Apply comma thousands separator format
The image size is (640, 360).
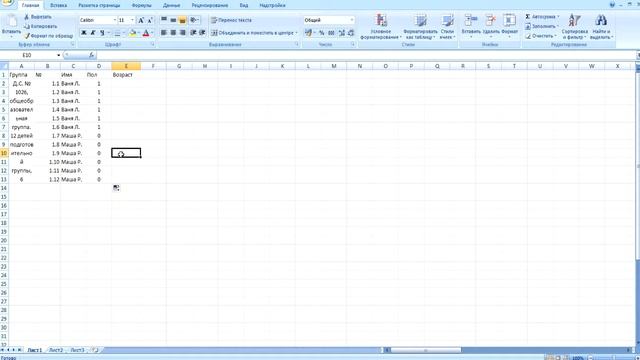tap(331, 33)
